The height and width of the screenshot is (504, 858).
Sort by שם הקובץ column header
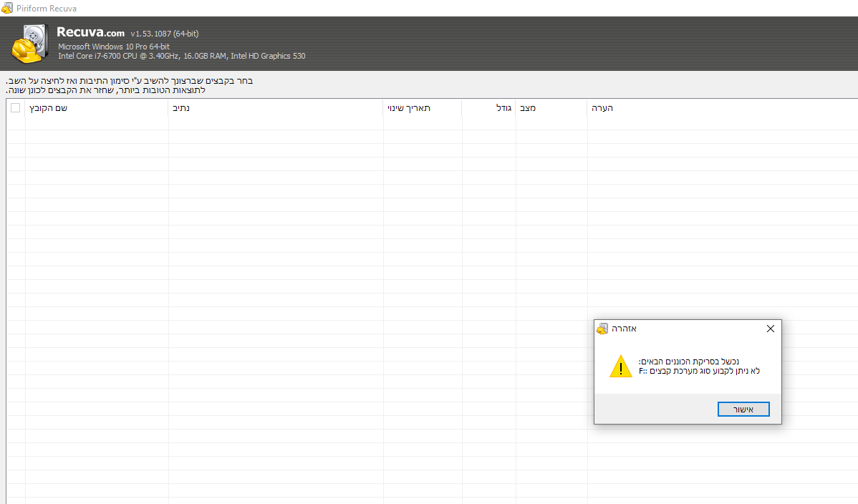coord(96,108)
